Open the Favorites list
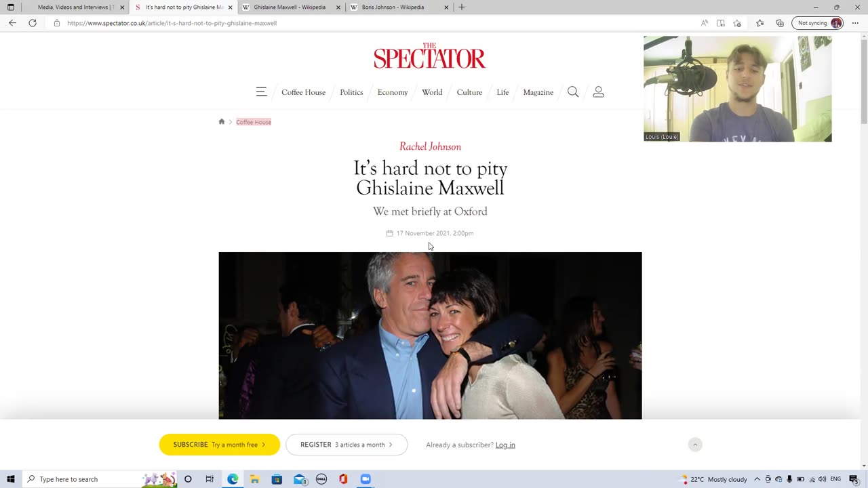The image size is (868, 488). [759, 23]
